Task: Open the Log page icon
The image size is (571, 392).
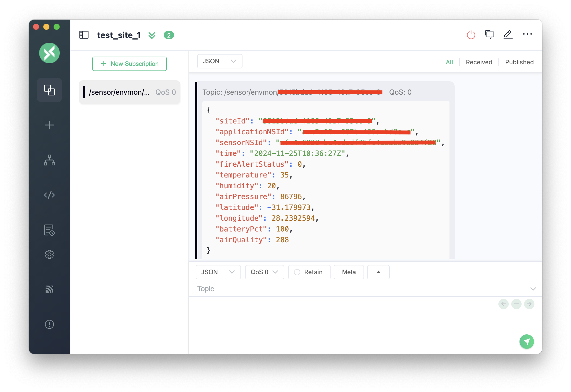Action: coord(49,230)
